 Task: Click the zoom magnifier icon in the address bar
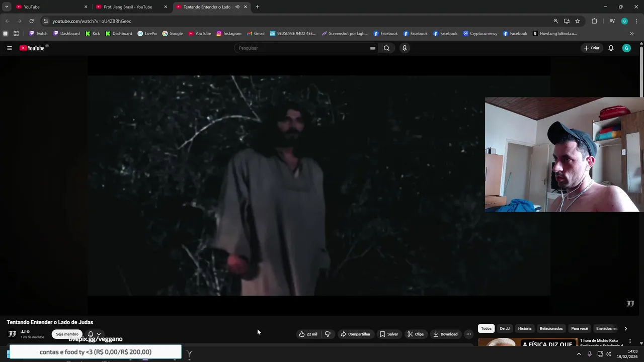pyautogui.click(x=556, y=21)
